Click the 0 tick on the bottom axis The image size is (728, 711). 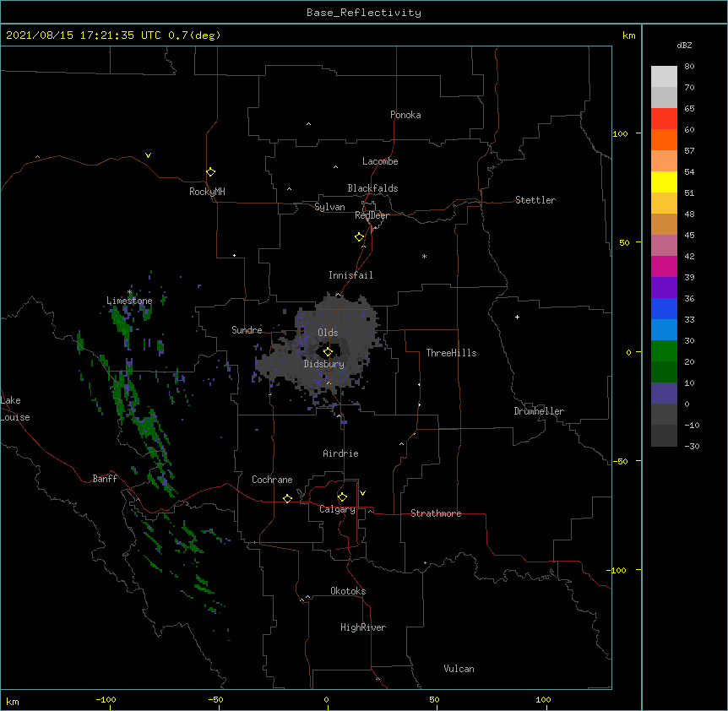[326, 700]
